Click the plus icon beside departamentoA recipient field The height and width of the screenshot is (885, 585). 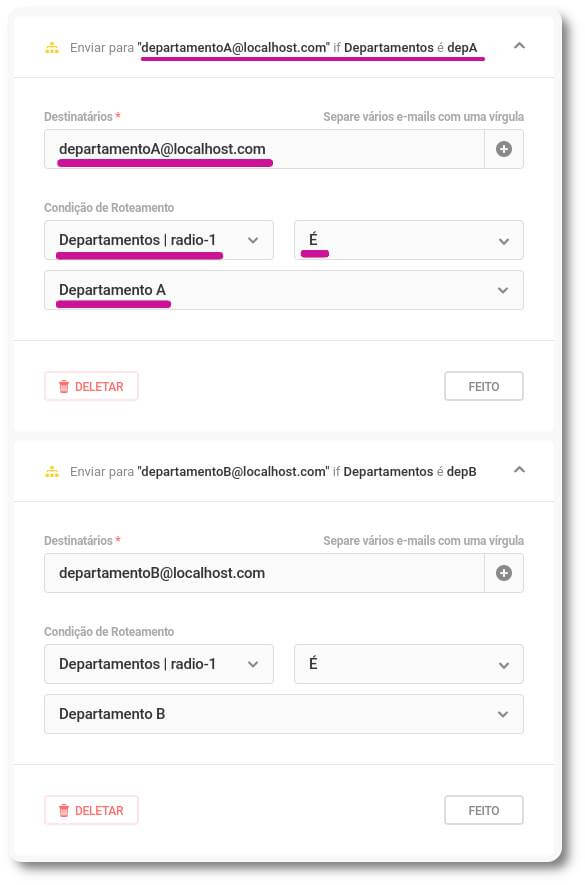pyautogui.click(x=504, y=149)
